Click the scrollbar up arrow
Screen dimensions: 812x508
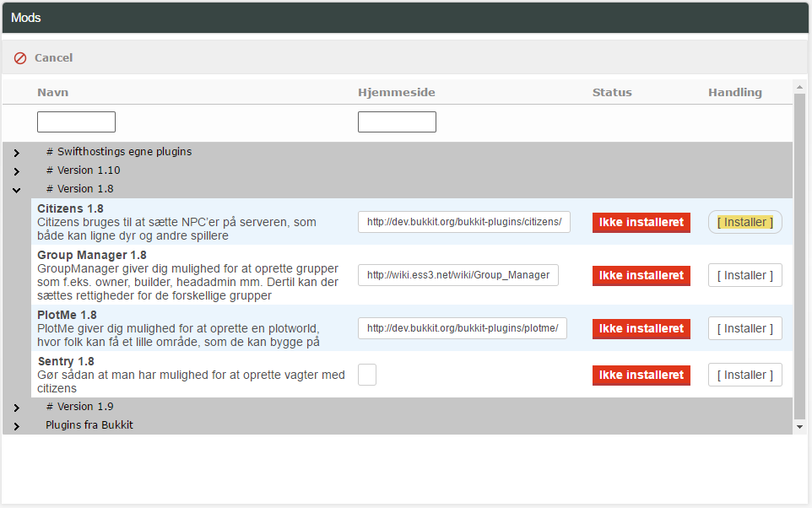799,87
